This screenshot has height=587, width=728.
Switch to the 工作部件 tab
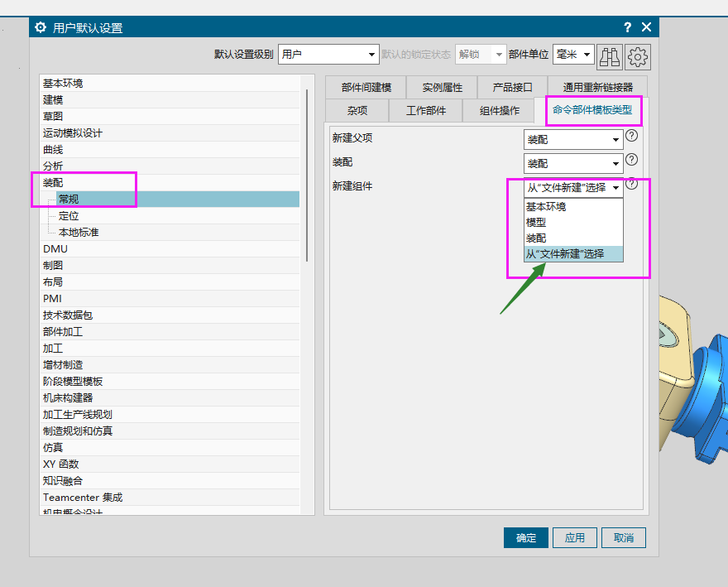[x=426, y=111]
